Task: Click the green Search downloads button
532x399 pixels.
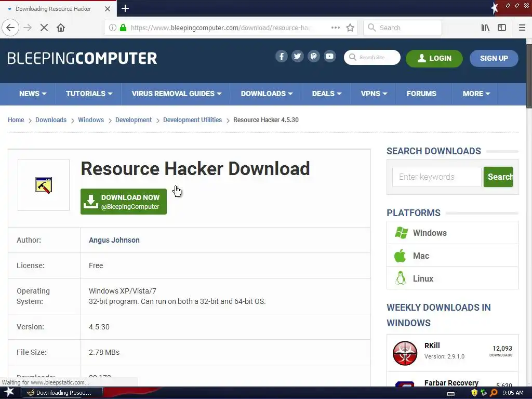Action: [x=498, y=177]
